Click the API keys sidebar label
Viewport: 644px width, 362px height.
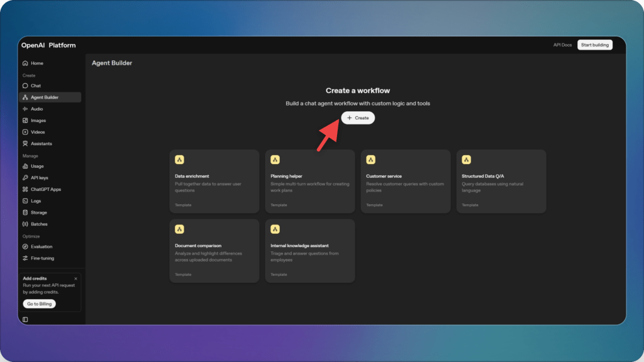coord(40,178)
